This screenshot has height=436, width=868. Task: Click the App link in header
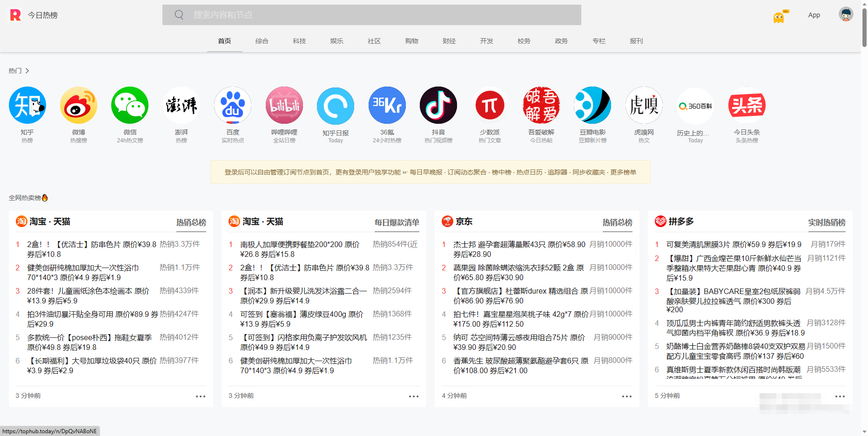(x=814, y=15)
